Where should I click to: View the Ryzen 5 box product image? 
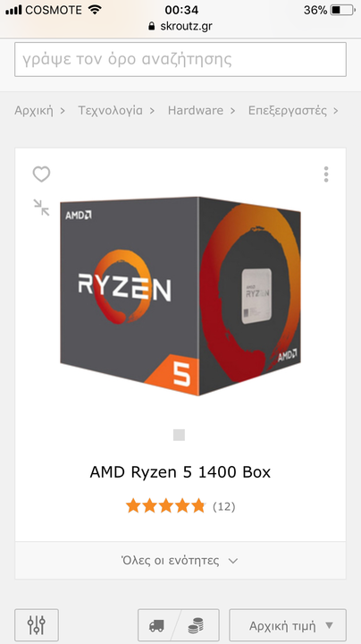coord(180,296)
